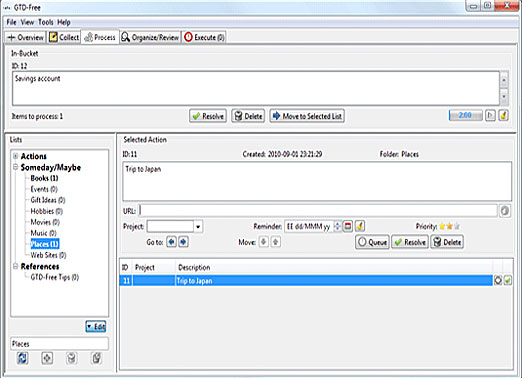Switch to the Overview tab
This screenshot has height=378, width=522.
point(25,37)
